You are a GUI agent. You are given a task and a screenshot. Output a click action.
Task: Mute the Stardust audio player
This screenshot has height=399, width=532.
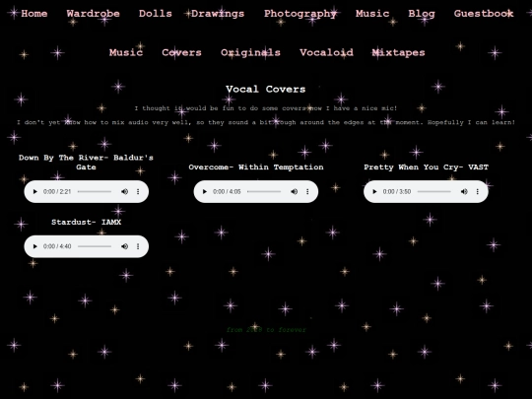(124, 246)
